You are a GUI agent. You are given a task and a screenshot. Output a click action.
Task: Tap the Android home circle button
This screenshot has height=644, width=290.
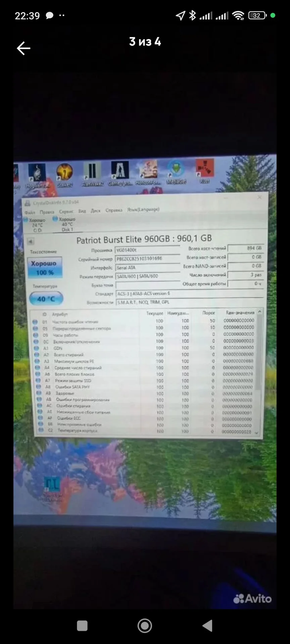[145, 626]
